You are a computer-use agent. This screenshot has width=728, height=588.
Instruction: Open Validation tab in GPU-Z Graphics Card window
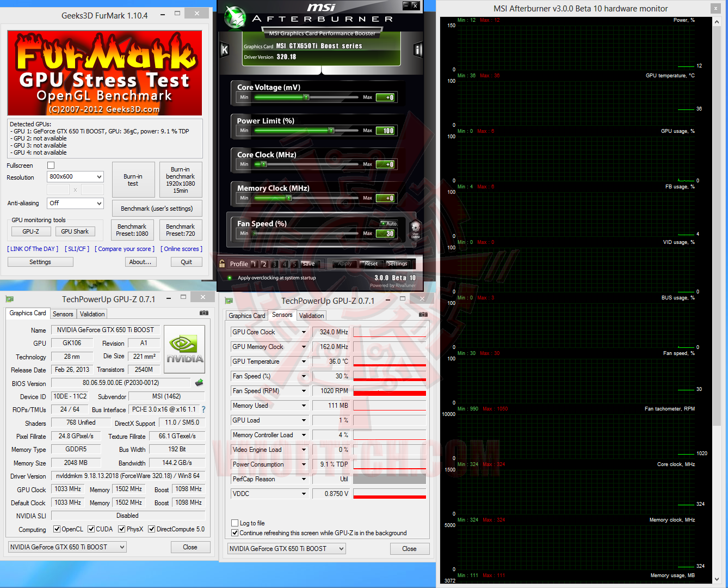coord(92,314)
